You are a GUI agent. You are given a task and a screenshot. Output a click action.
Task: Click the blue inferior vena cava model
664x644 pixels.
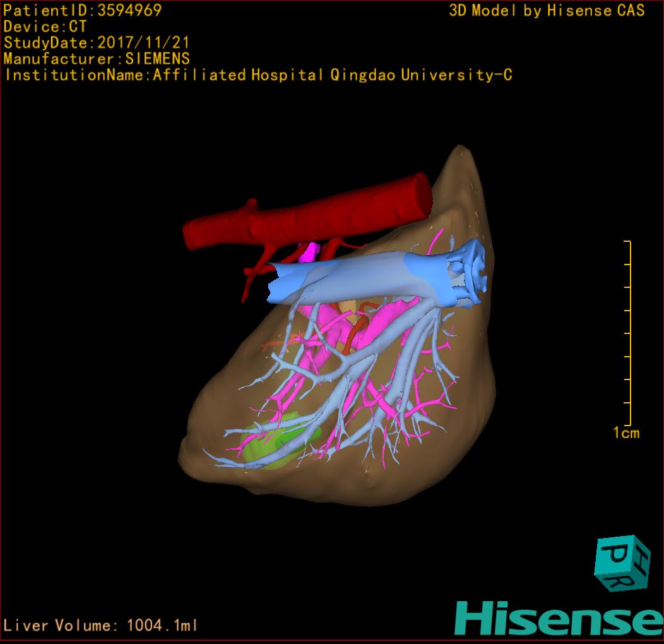point(377,275)
